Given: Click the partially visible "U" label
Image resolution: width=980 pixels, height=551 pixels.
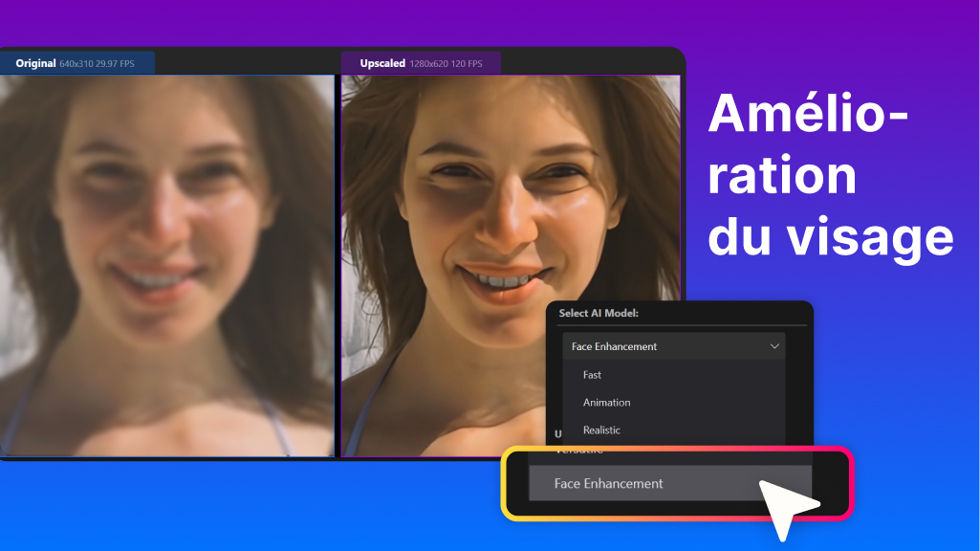Looking at the screenshot, I should click(x=555, y=431).
